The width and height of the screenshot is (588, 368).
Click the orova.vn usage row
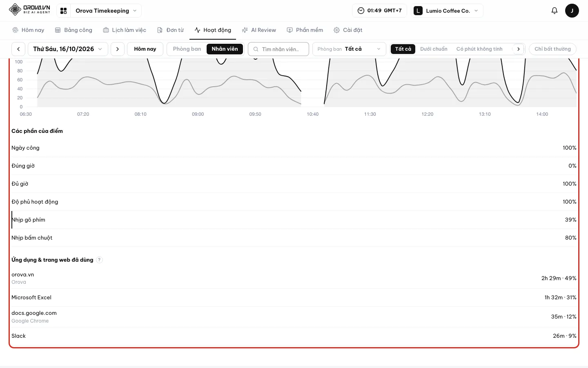click(294, 278)
